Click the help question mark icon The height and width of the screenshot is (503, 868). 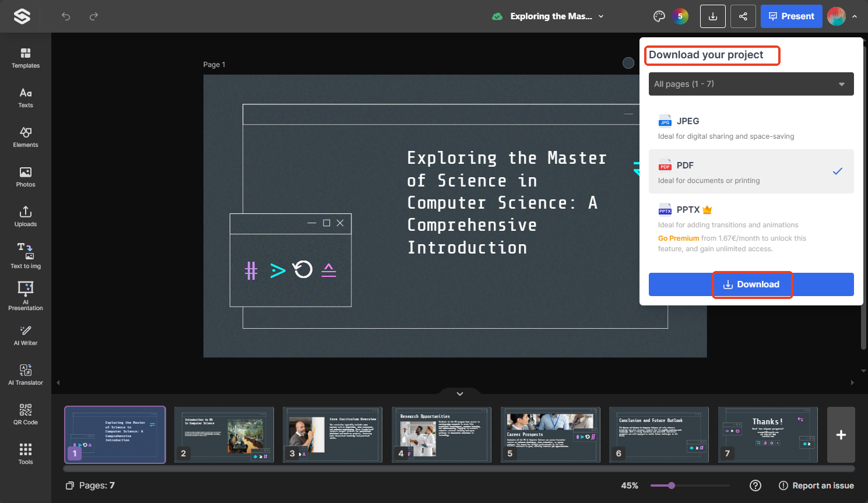pyautogui.click(x=755, y=486)
